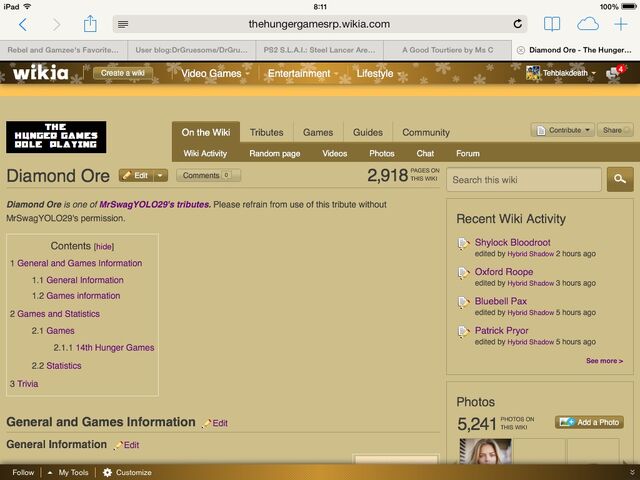Expand the Video Games menu

(x=215, y=73)
